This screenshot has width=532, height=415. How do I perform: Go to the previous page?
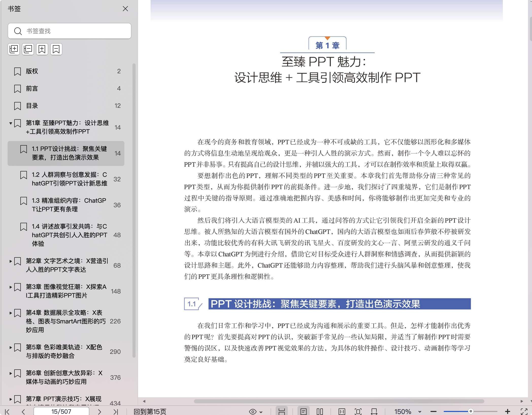(x=23, y=411)
